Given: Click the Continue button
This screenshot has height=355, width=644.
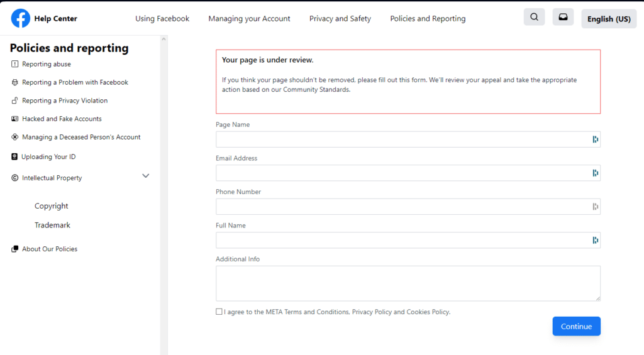Looking at the screenshot, I should [576, 326].
